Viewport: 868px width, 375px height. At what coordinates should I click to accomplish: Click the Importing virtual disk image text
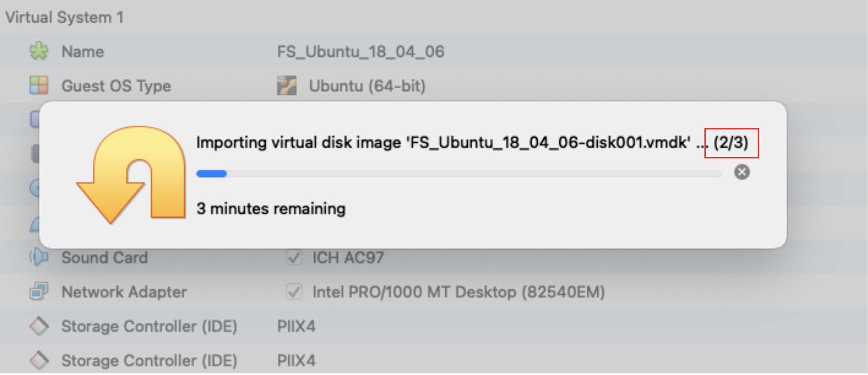(443, 143)
